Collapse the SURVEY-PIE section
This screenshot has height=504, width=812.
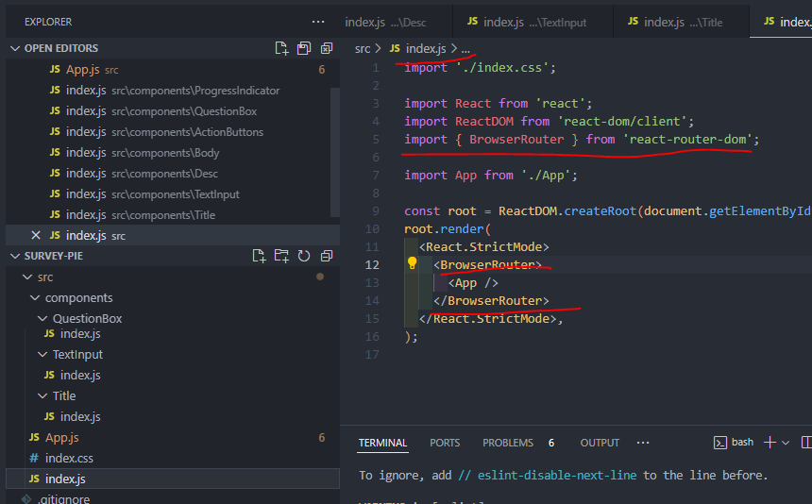pos(15,256)
